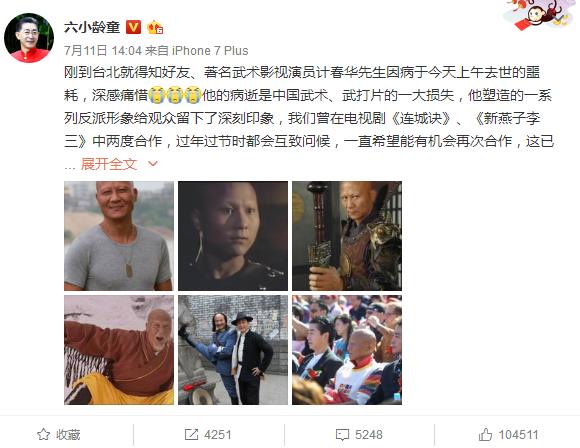Open the 六小龄童 username link
Viewport: 580px width, 448px height.
(x=92, y=27)
